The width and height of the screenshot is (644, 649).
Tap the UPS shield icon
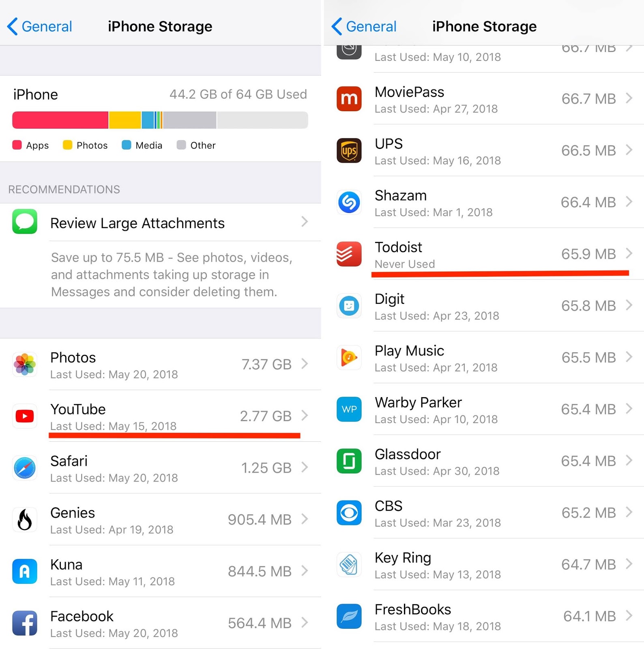point(349,150)
